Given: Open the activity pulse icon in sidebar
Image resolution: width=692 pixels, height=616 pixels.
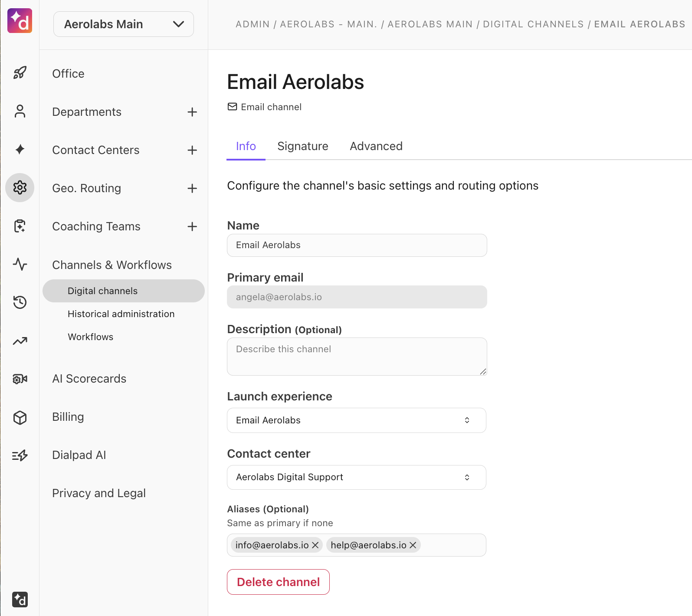Looking at the screenshot, I should (20, 264).
